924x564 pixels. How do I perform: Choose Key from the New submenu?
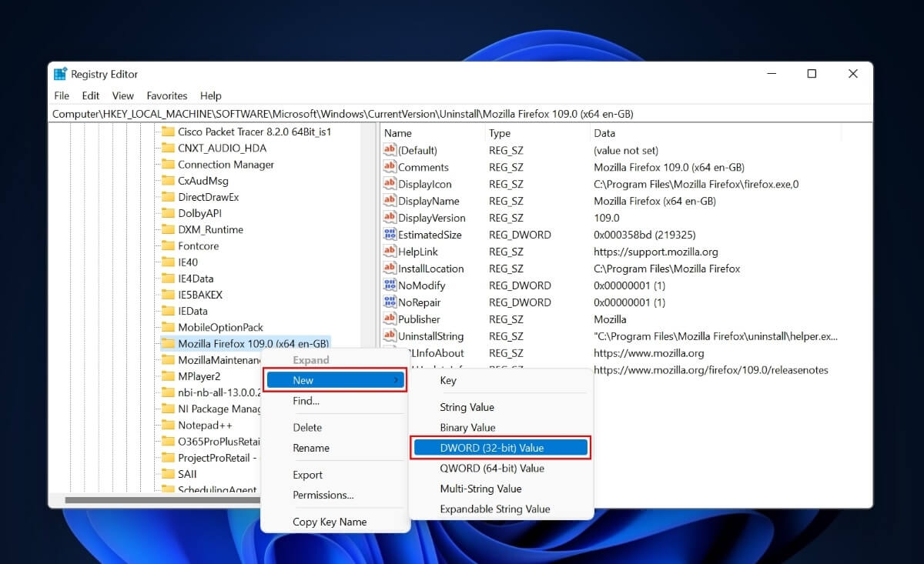tap(448, 380)
